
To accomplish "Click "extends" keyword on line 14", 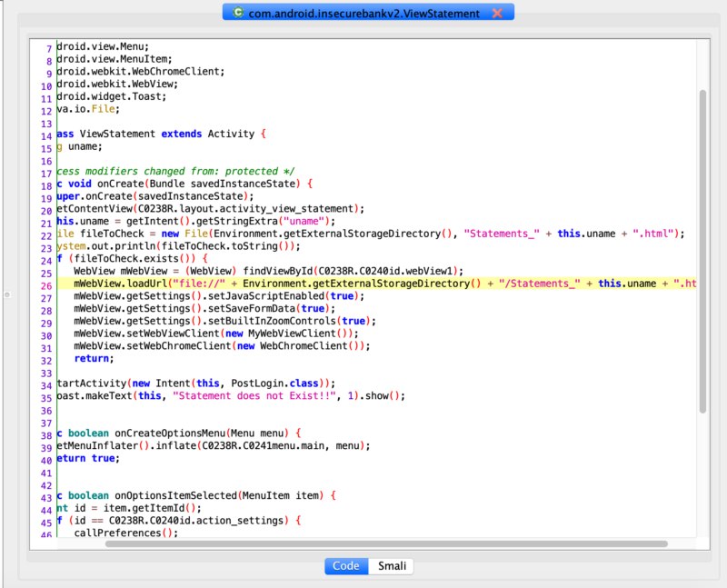I will (181, 134).
